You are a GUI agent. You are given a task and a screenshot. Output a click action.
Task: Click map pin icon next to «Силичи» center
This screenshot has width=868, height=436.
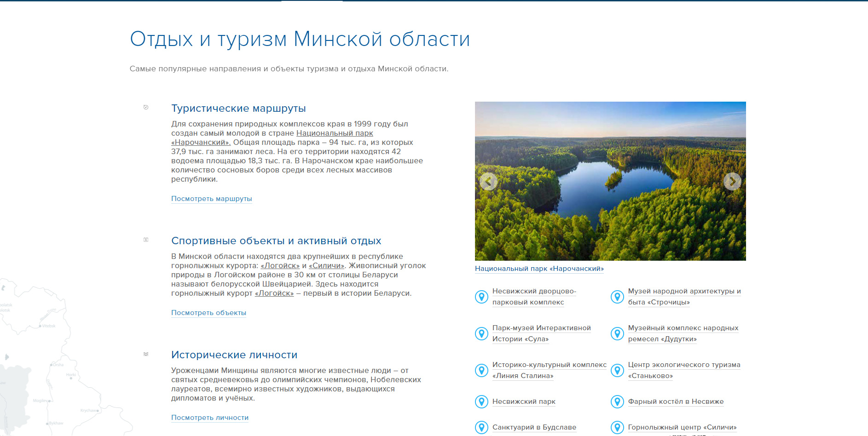(x=617, y=427)
